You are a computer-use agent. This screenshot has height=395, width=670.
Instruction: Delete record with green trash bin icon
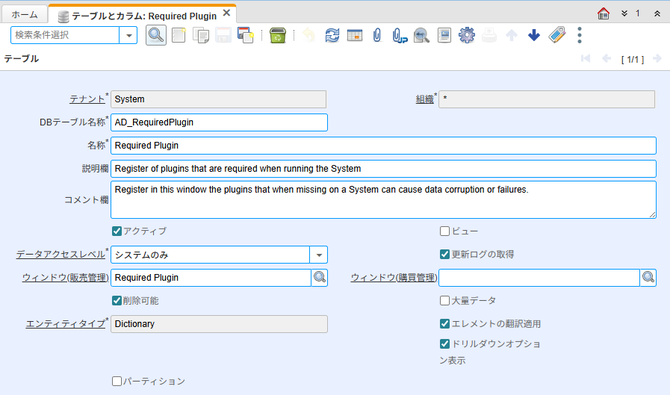[x=278, y=35]
